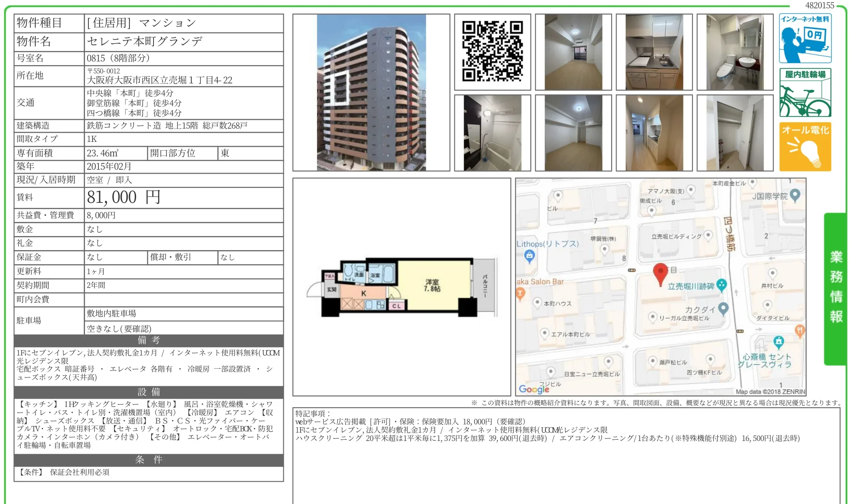The image size is (853, 504).
Task: Open the bathroom bathtub photo thumbnail
Action: click(x=492, y=133)
